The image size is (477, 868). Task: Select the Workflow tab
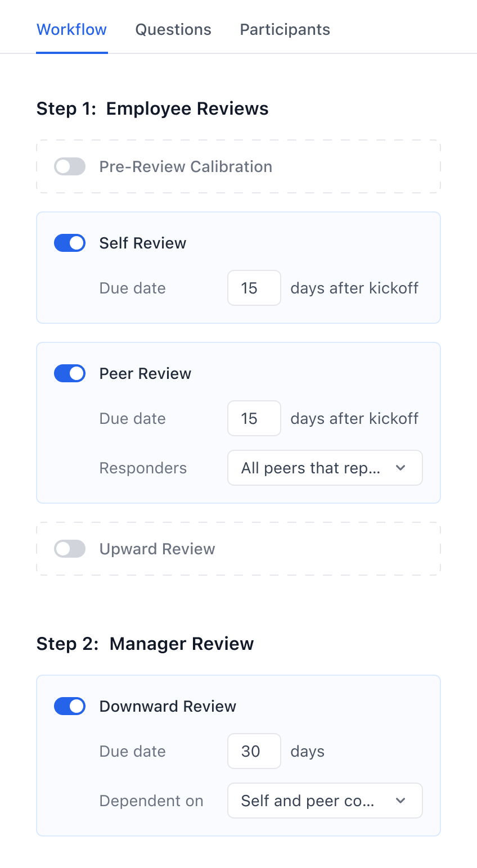click(71, 29)
